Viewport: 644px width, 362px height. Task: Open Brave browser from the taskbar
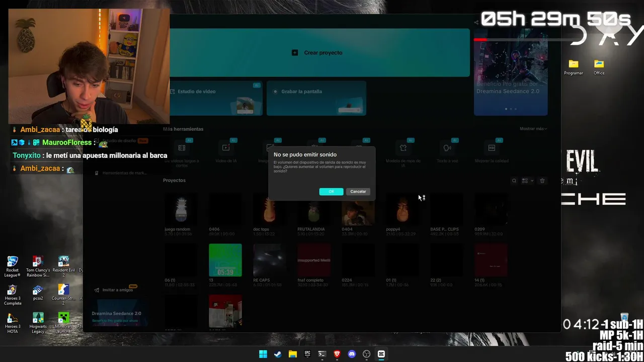click(337, 354)
